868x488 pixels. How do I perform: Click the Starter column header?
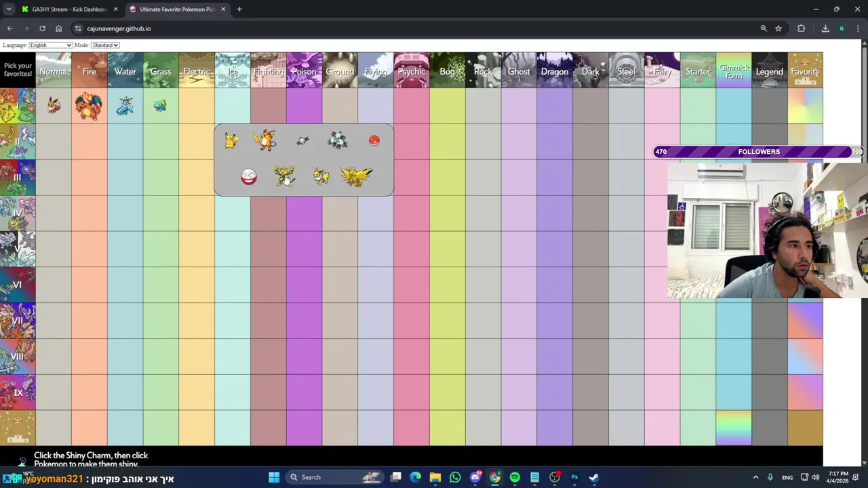(698, 70)
